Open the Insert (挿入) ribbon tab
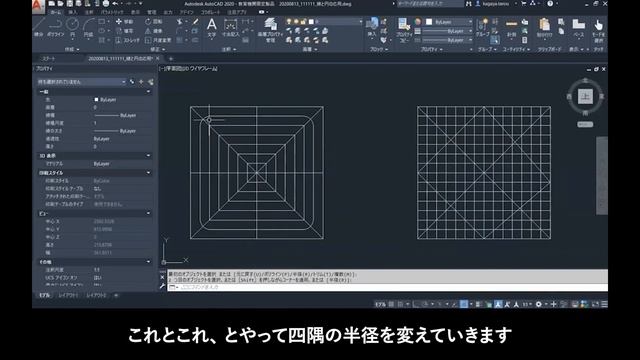The width and height of the screenshot is (640, 360). coord(73,12)
